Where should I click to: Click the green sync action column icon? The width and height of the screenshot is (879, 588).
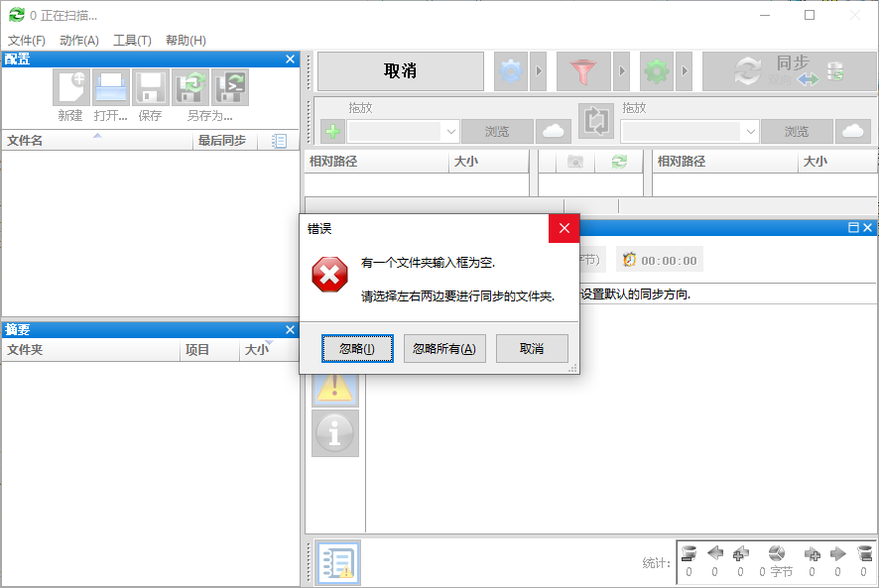tap(619, 162)
